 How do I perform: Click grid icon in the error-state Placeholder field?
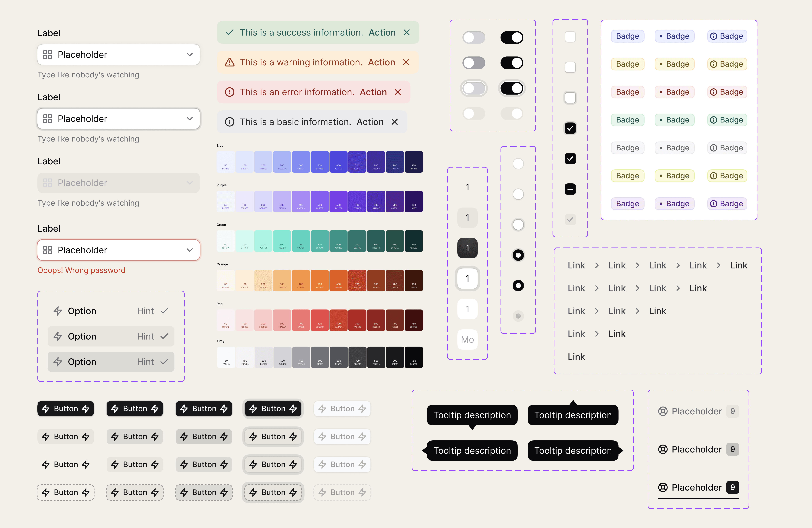(48, 250)
